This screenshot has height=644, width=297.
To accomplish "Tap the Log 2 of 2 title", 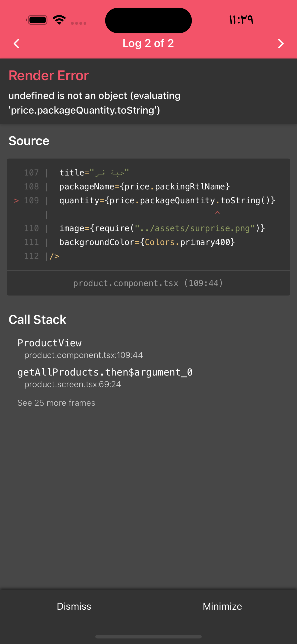I will 148,43.
